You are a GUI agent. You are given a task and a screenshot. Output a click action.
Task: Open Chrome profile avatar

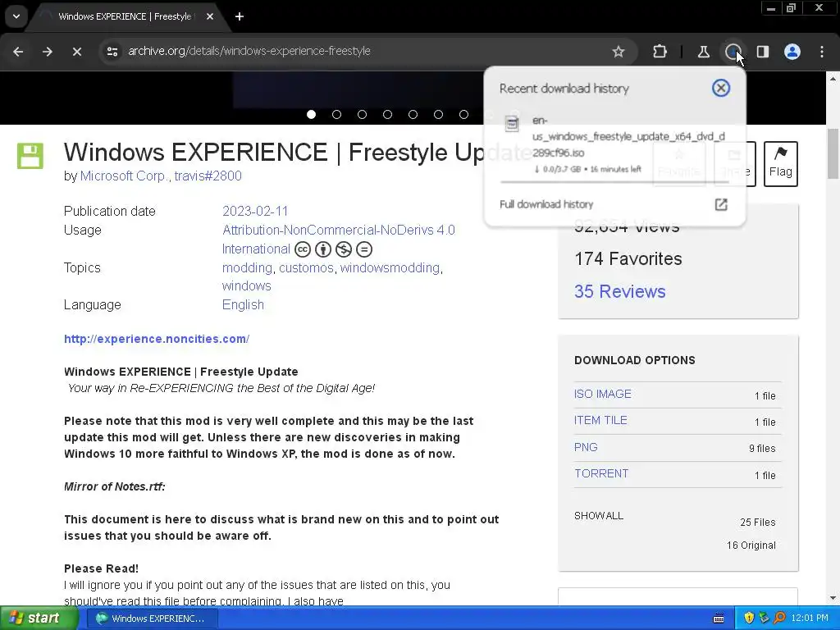point(792,52)
